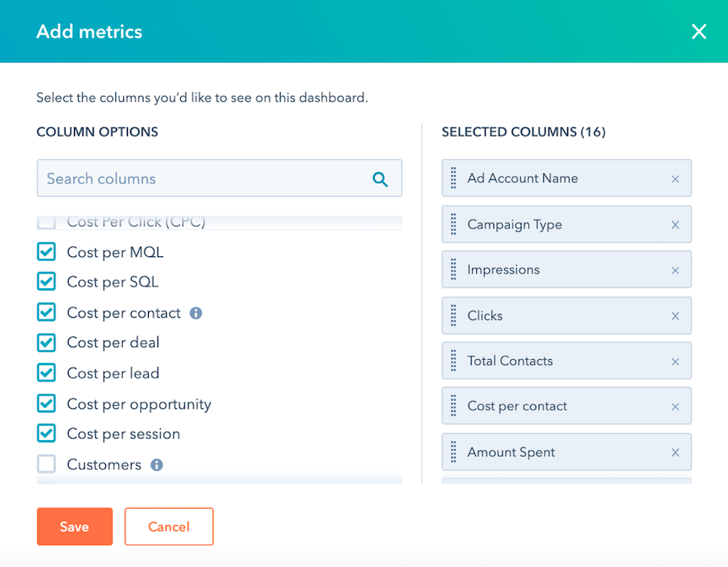Image resolution: width=728 pixels, height=567 pixels.
Task: Untick the Cost per opportunity checkbox
Action: pyautogui.click(x=47, y=403)
